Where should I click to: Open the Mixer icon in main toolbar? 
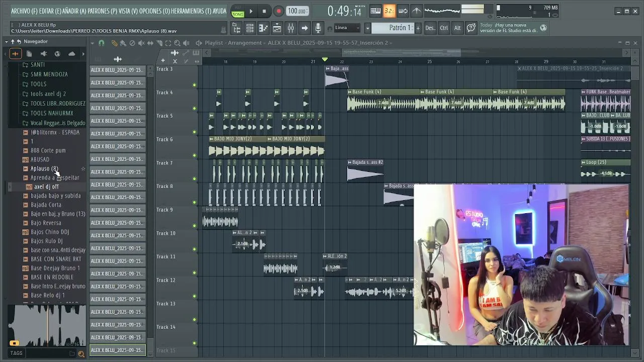pos(290,28)
